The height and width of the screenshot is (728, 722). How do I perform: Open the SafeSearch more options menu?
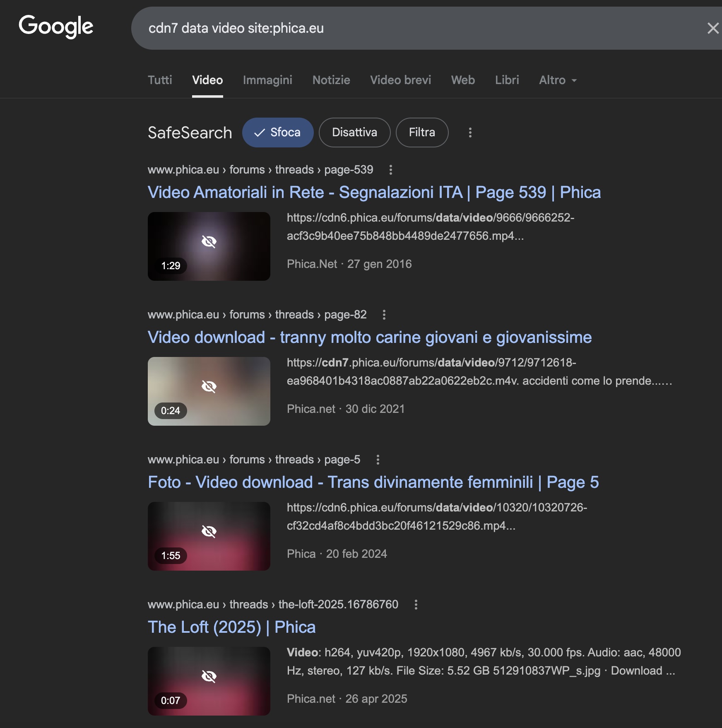click(470, 133)
